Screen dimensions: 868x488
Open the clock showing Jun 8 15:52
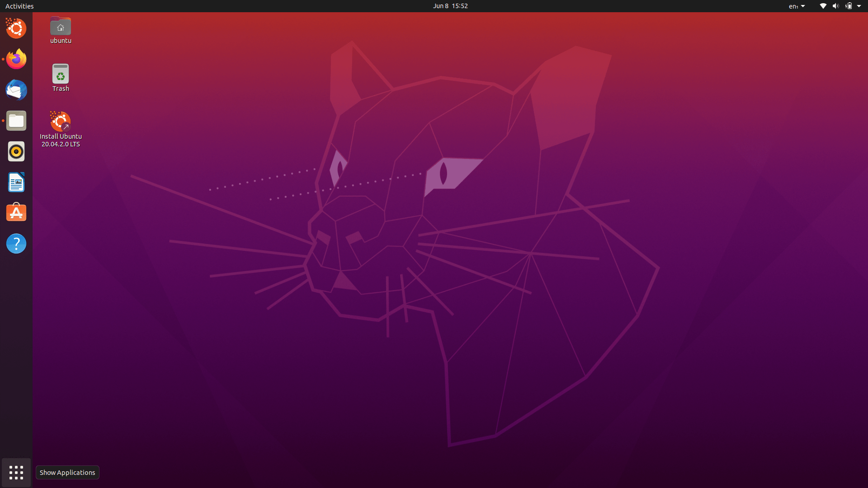[x=450, y=6]
